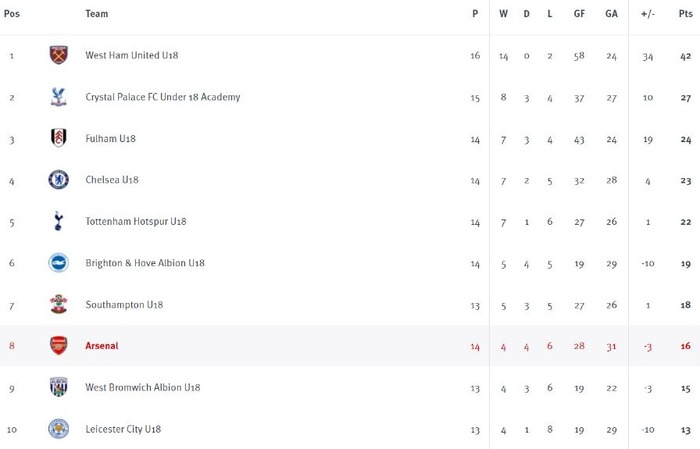The image size is (700, 449).
Task: Click the Pts column header
Action: (x=686, y=14)
